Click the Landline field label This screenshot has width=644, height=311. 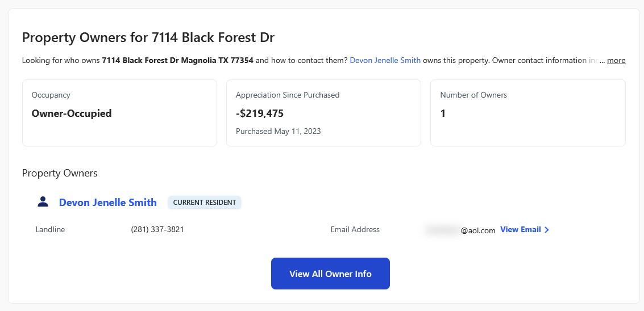(x=50, y=230)
